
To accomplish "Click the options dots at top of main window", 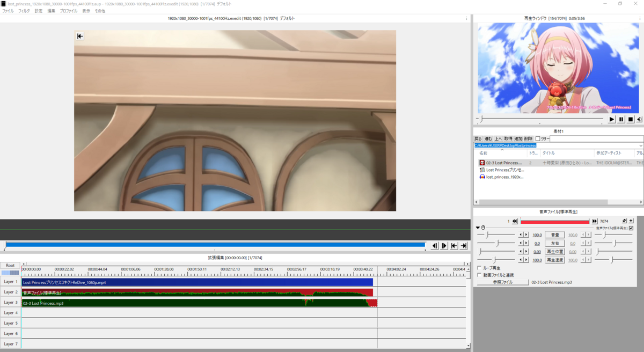I will pos(466,18).
